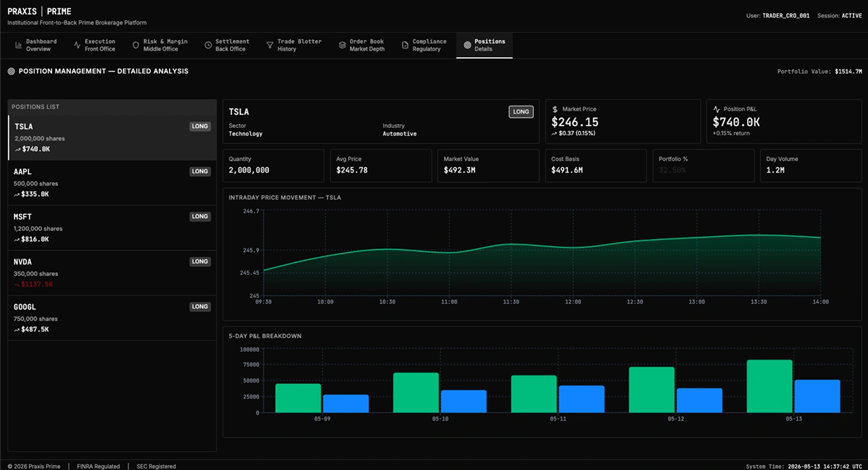Click the blue P&L bar for 05-10
The height and width of the screenshot is (470, 868).
pyautogui.click(x=464, y=401)
